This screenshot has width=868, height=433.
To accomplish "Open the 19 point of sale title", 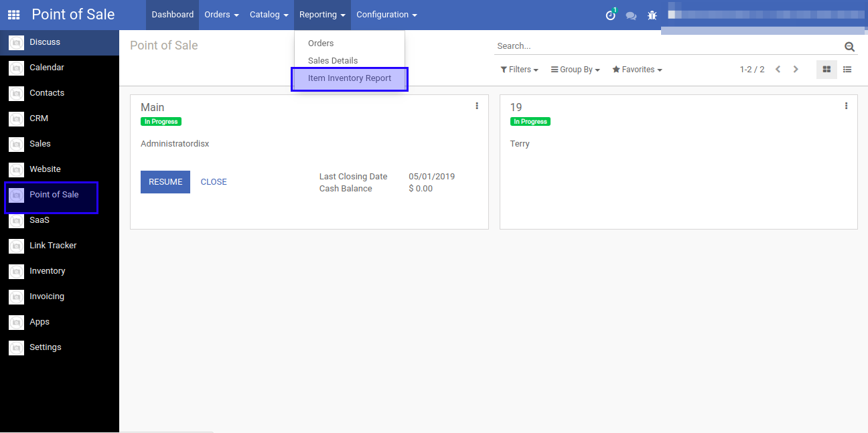I will (x=516, y=107).
